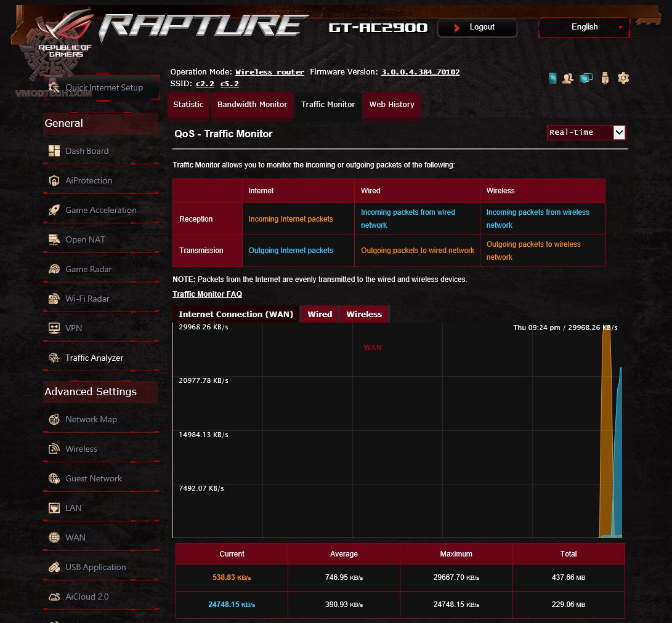Open Quick Internet Setup wizard icon
Viewport: 672px width, 623px height.
[x=54, y=87]
